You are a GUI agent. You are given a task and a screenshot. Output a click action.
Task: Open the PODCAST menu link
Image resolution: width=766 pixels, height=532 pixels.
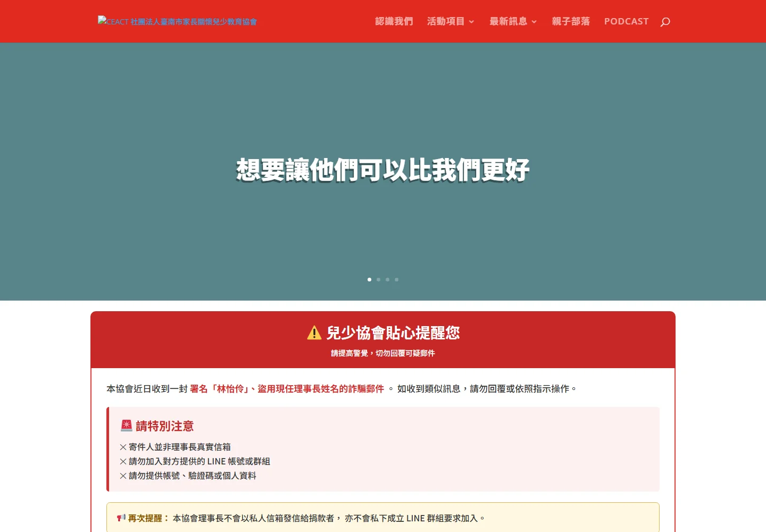click(x=626, y=21)
